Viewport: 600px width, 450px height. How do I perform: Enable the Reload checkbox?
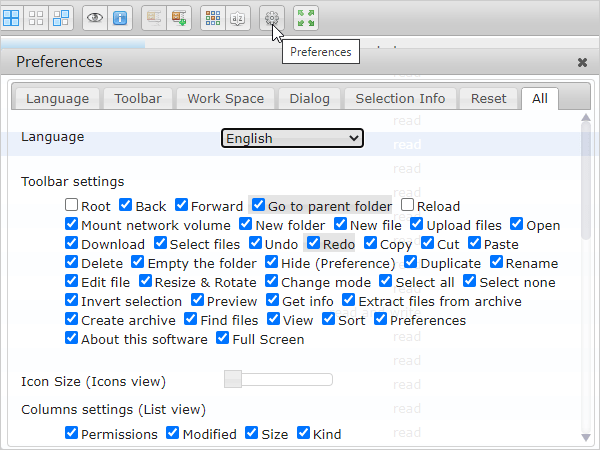pos(408,205)
